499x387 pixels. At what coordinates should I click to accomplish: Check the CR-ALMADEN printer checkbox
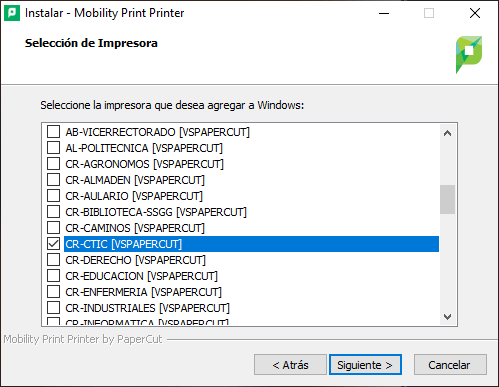point(53,180)
